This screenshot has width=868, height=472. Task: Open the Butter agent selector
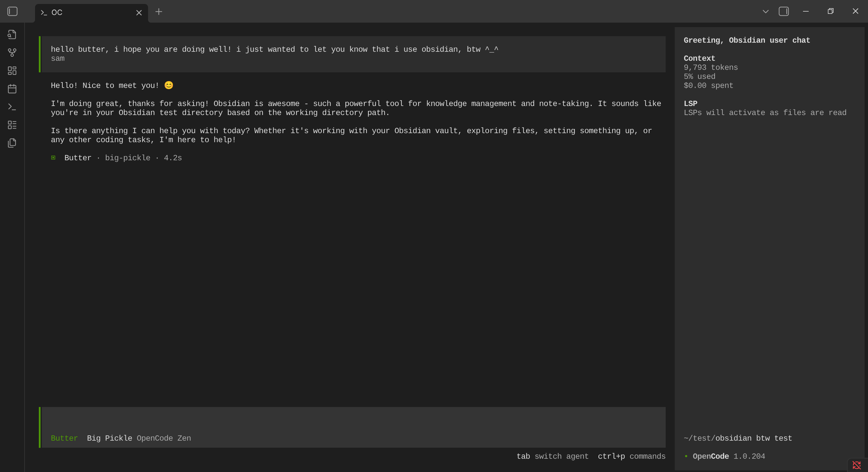pos(64,438)
